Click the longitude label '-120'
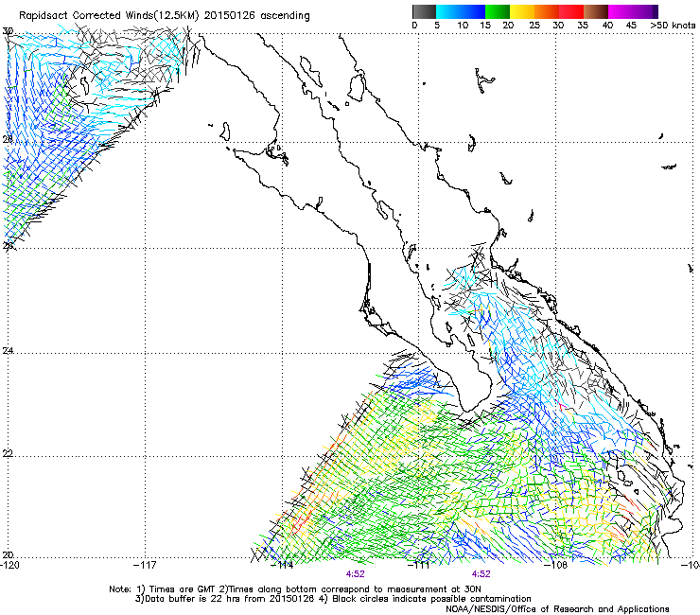The width and height of the screenshot is (700, 615). tap(9, 565)
